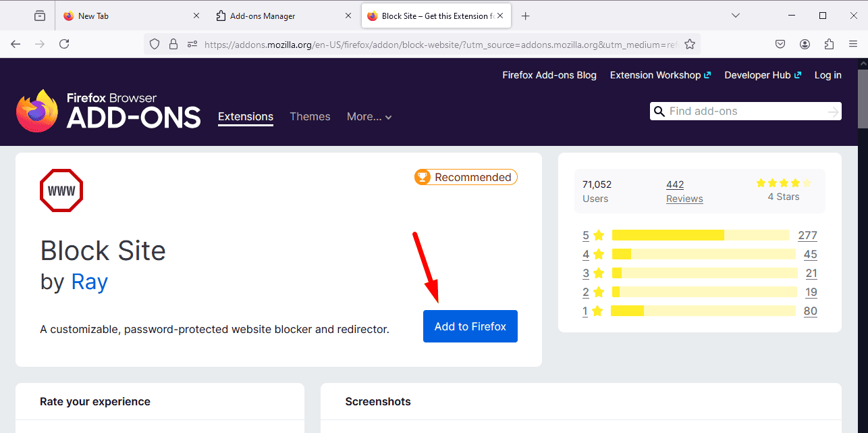Open the Extensions section
This screenshot has width=868, height=433.
point(246,117)
